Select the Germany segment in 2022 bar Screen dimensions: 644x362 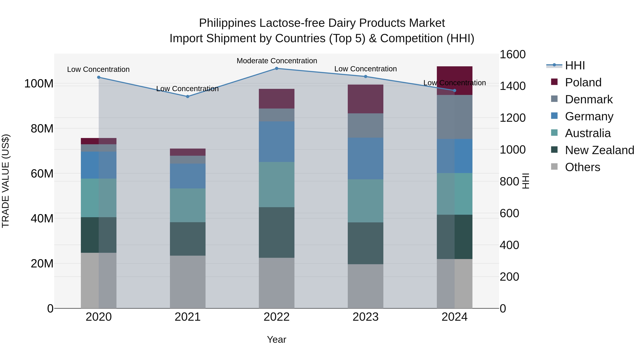tap(277, 142)
